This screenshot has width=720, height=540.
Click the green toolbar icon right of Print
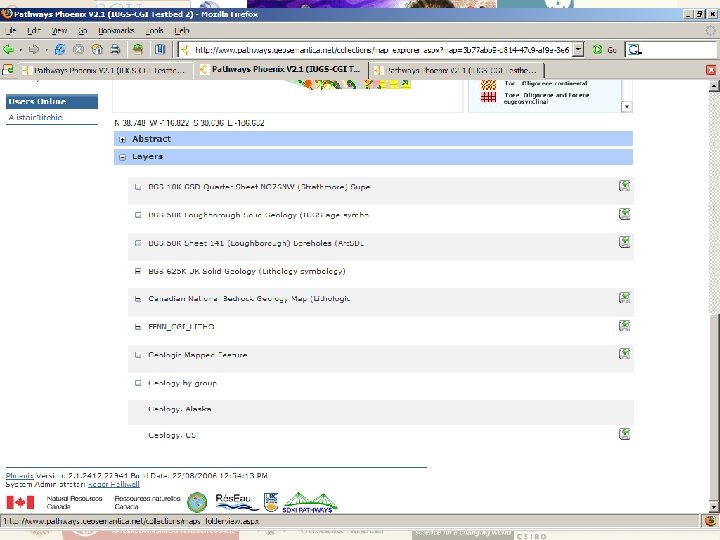137,49
